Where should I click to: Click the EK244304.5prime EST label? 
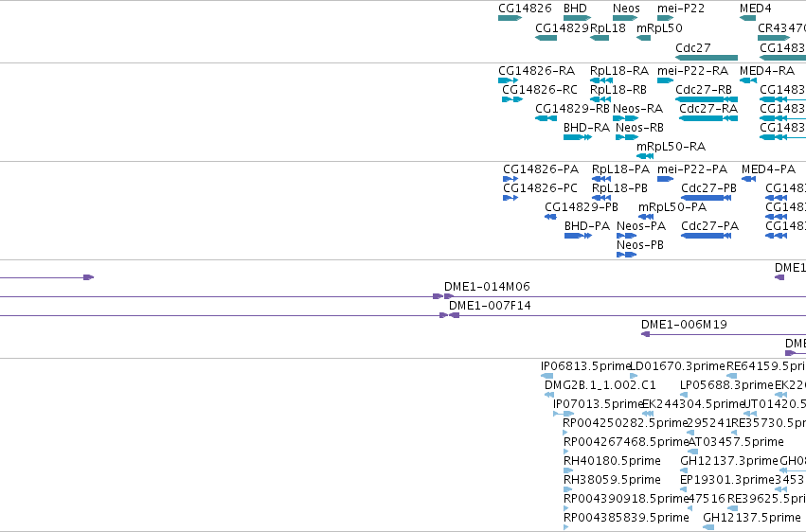coord(694,404)
